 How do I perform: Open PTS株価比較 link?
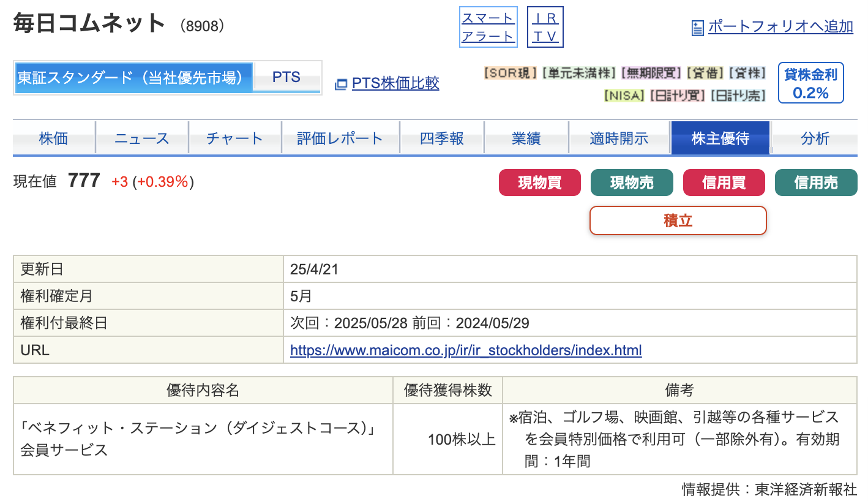[395, 83]
